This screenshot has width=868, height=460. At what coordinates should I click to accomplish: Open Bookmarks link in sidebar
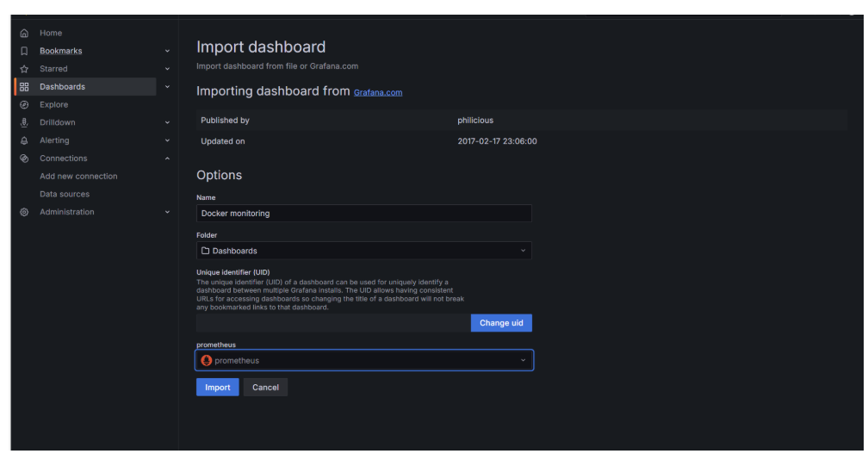[61, 51]
